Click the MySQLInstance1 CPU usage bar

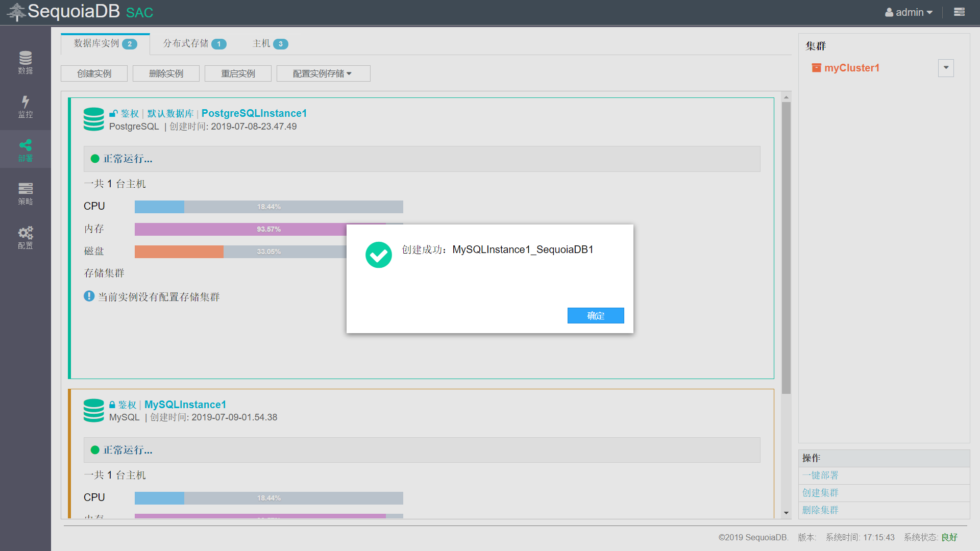(269, 498)
